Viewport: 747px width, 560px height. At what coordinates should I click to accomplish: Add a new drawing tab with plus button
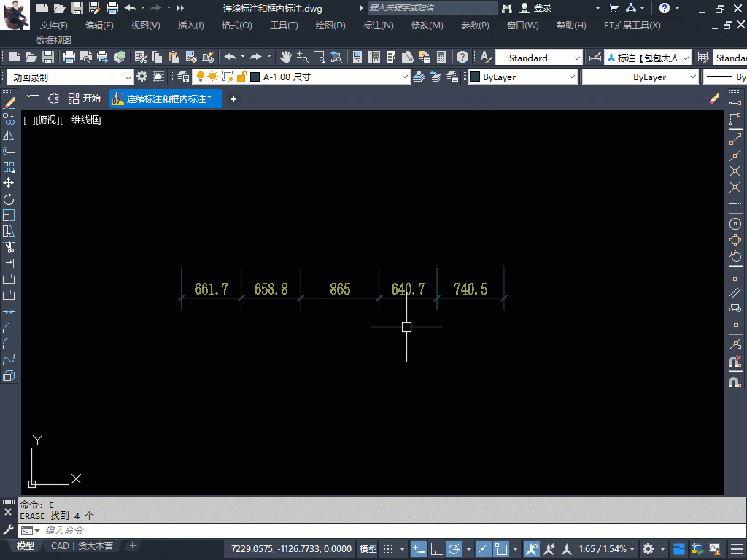233,99
